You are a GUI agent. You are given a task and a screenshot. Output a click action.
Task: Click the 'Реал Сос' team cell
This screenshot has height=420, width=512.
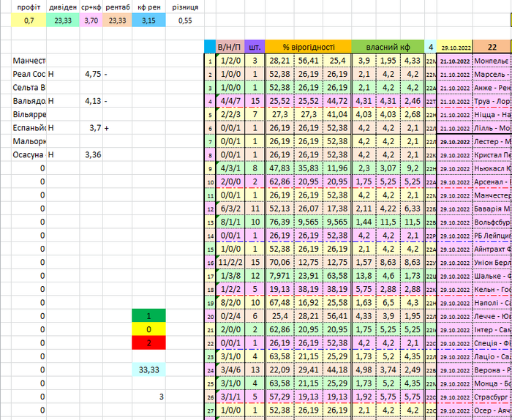pos(29,74)
